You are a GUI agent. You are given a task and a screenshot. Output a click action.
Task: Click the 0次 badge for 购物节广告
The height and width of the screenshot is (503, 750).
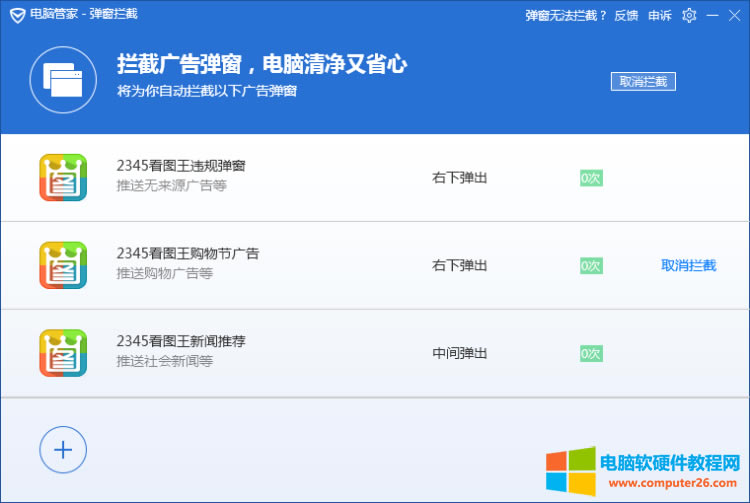coord(591,266)
